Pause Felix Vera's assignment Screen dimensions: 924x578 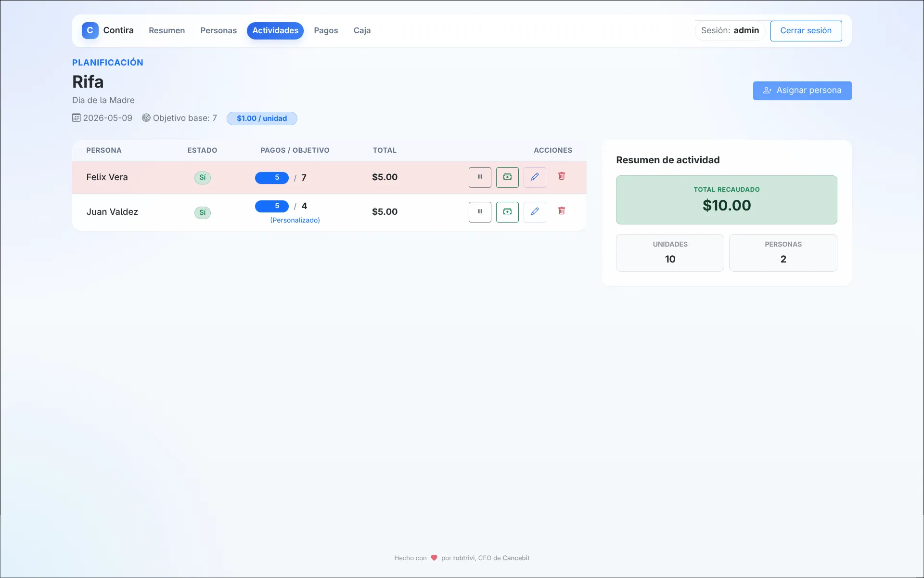point(480,177)
